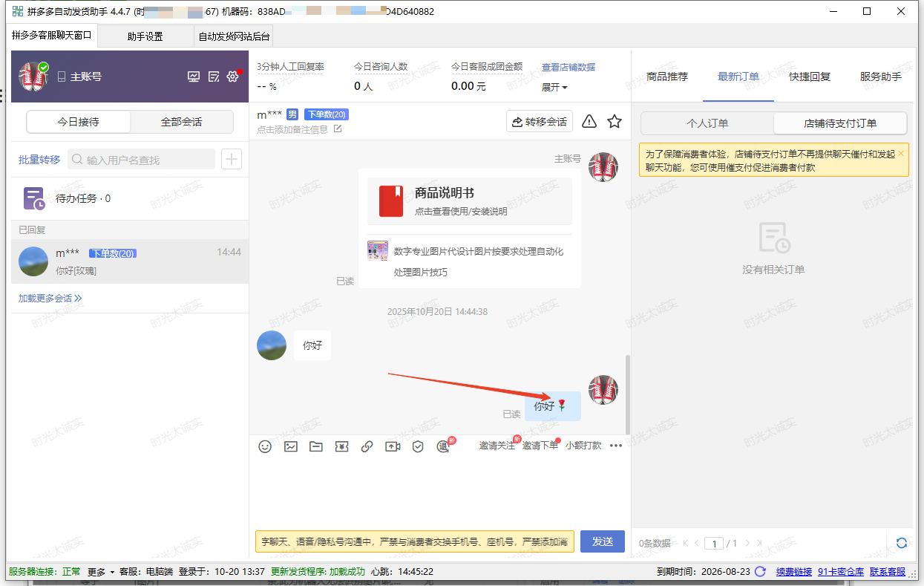Select the 个人订单 toggle
924x586 pixels.
707,123
